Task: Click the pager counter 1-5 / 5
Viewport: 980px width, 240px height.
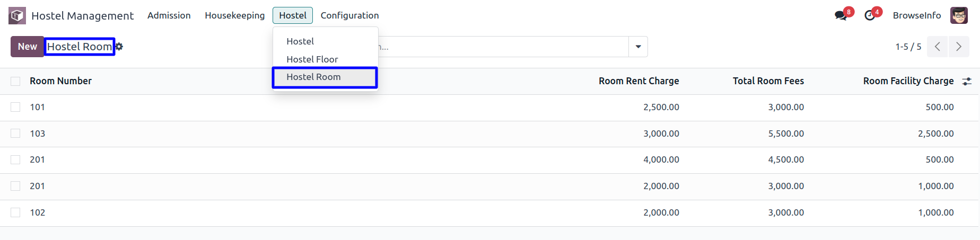Action: (908, 47)
